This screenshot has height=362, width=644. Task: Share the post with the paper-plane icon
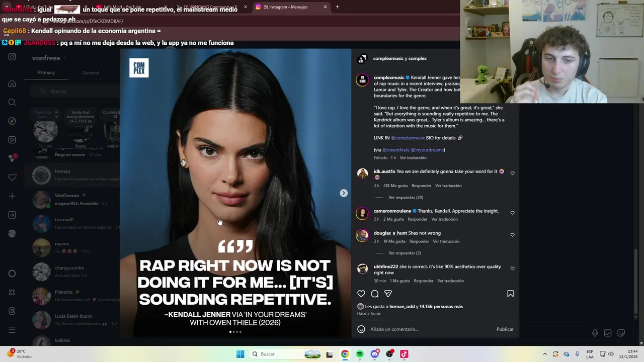(388, 294)
